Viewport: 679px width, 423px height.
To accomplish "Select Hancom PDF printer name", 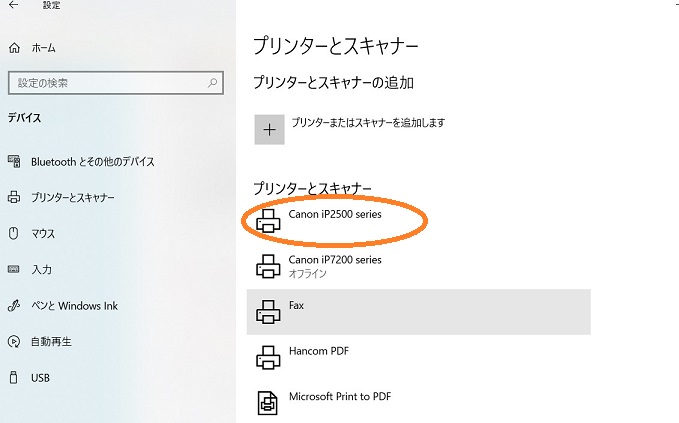I will click(319, 351).
